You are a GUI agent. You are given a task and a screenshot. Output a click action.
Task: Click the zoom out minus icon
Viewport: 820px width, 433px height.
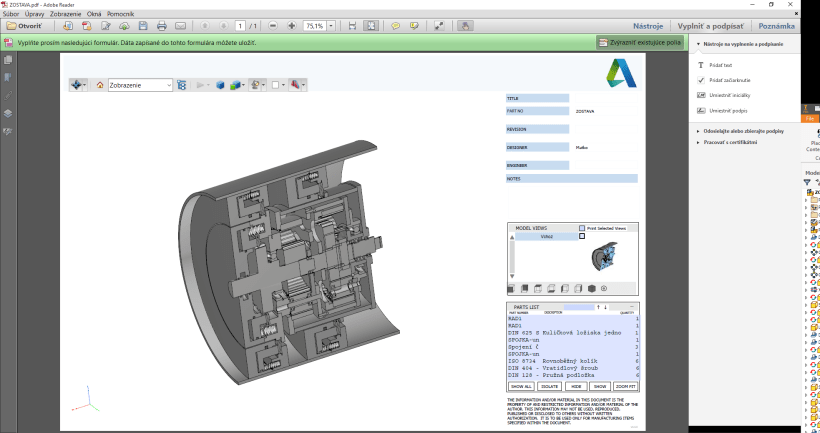(x=275, y=26)
